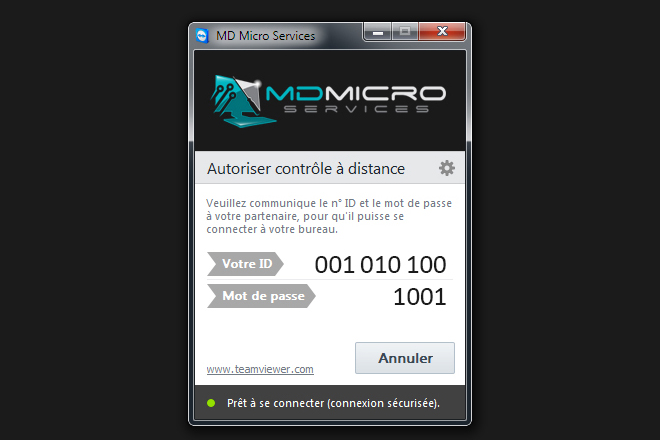Click the SERVICES subtitle in the logo
Image resolution: width=660 pixels, height=440 pixels.
[x=356, y=109]
